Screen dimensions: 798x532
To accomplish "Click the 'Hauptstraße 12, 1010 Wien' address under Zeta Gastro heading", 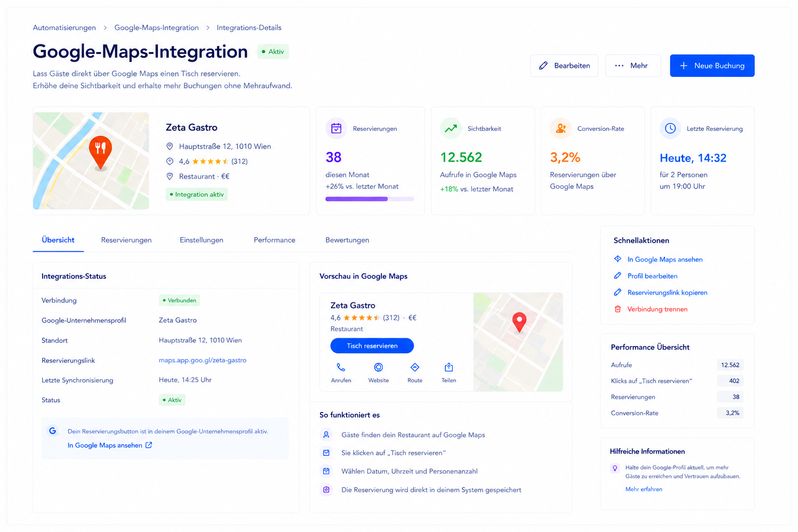I will (225, 147).
